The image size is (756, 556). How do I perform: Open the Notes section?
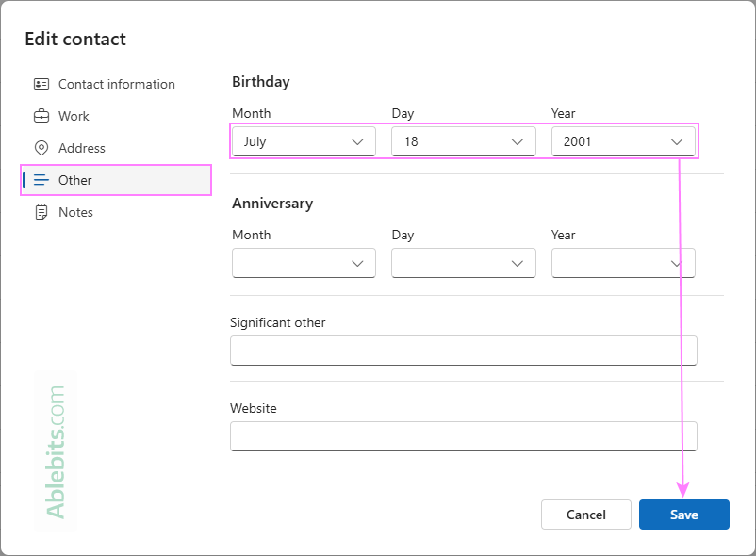click(x=116, y=212)
